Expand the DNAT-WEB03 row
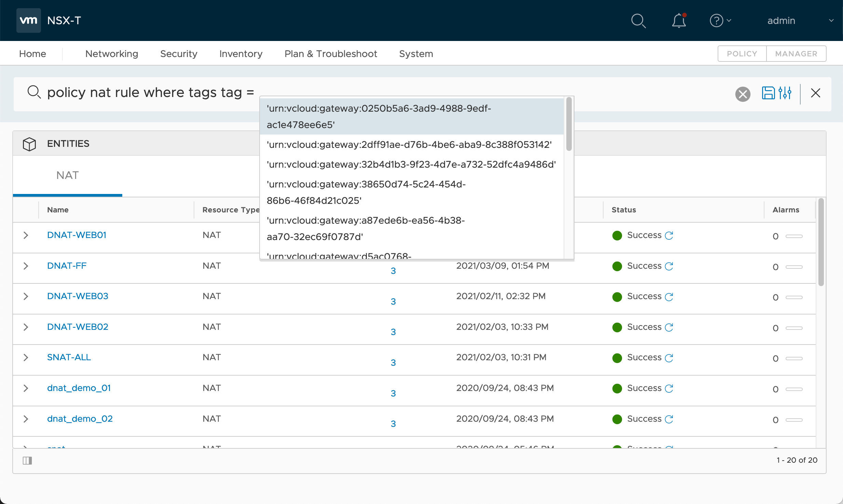This screenshot has width=843, height=504. pyautogui.click(x=26, y=296)
